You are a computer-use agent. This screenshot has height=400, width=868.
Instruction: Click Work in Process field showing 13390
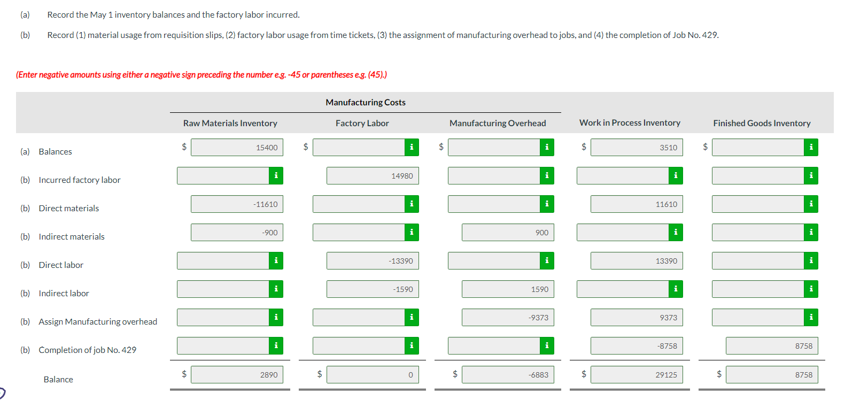pos(637,260)
